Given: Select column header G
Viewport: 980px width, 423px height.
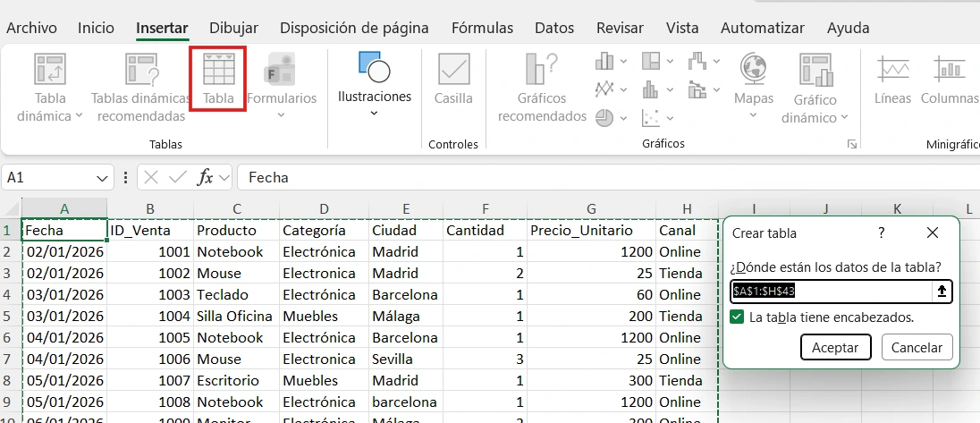Looking at the screenshot, I should 591,208.
